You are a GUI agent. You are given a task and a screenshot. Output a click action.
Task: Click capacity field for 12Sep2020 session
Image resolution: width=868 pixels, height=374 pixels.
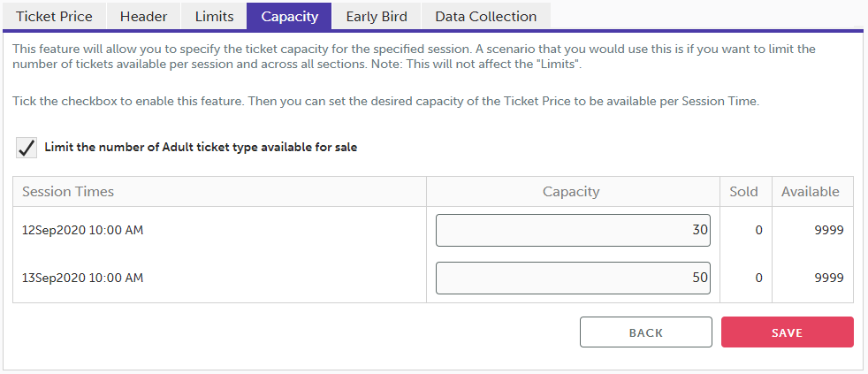[x=573, y=230]
